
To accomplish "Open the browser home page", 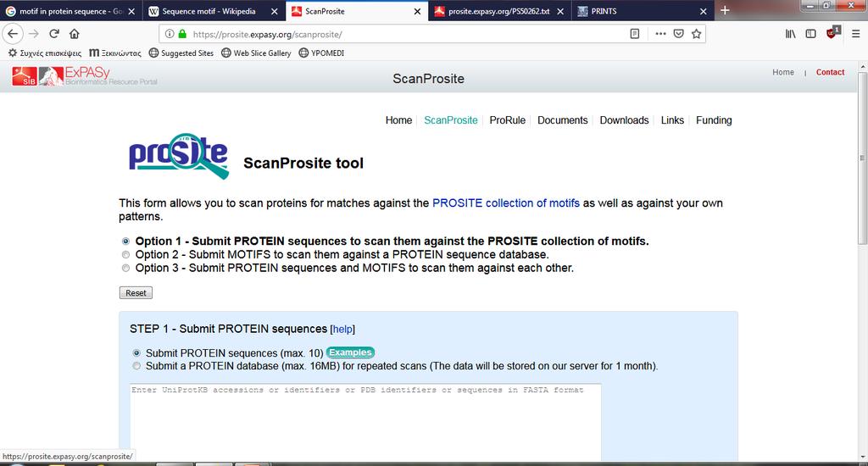I will pos(75,34).
